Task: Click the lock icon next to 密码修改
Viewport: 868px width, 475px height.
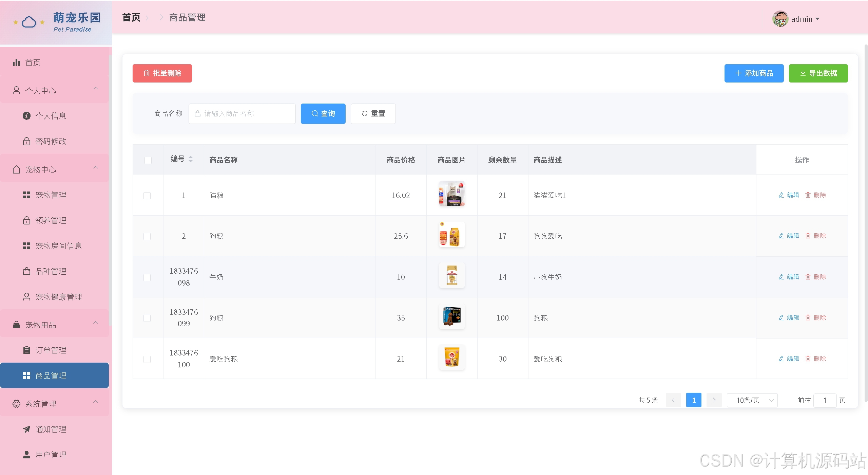Action: [x=26, y=141]
